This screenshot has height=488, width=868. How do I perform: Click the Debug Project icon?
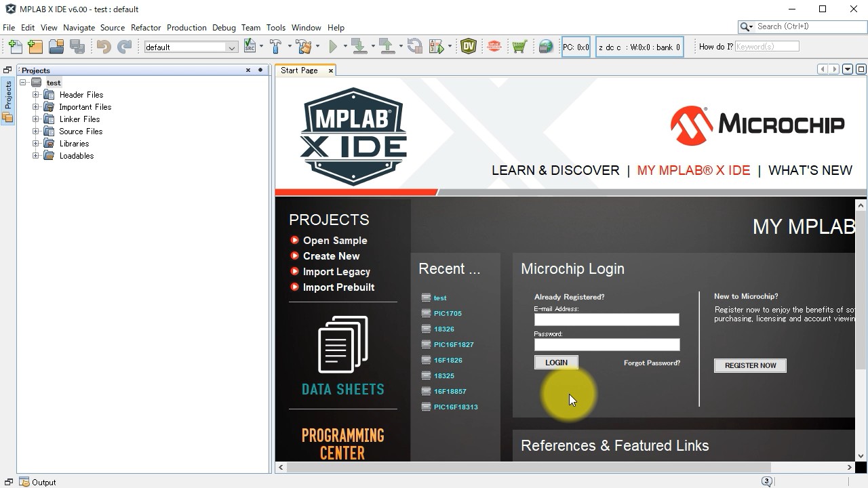[x=437, y=47]
